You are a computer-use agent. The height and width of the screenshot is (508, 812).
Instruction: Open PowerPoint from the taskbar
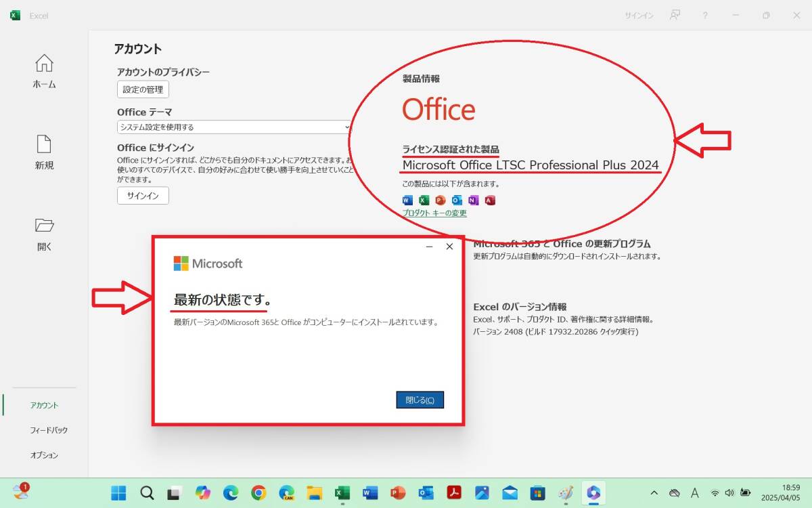tap(398, 492)
